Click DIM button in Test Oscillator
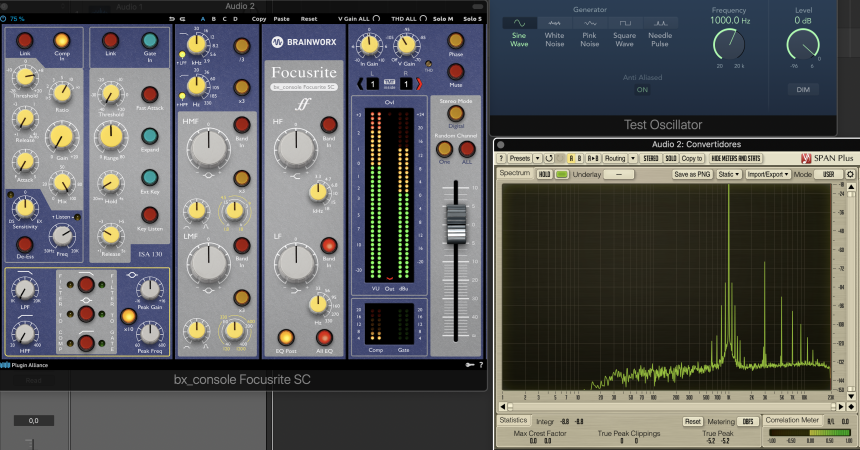Screen dimensions: 860x450 pos(803,89)
